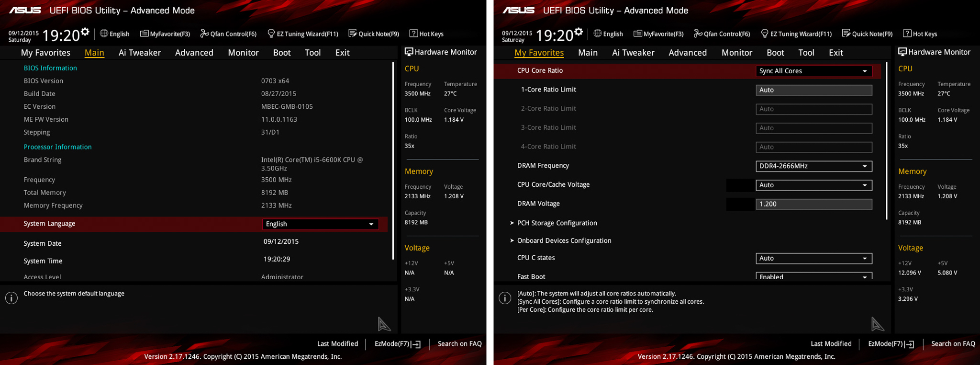The width and height of the screenshot is (980, 365).
Task: Click the globe language icon in left BIOS window
Action: pos(104,34)
